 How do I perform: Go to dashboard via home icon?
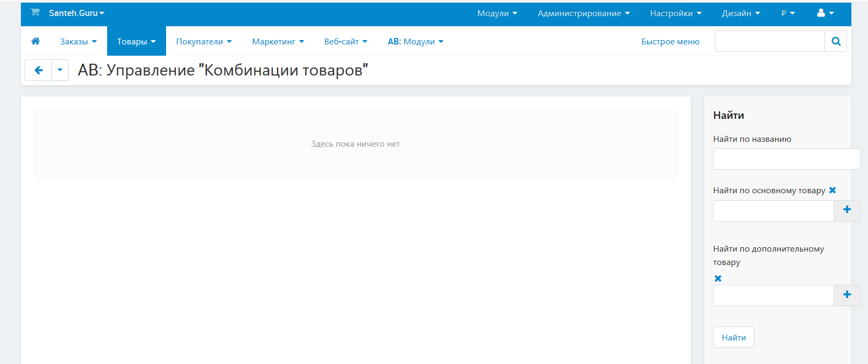36,41
